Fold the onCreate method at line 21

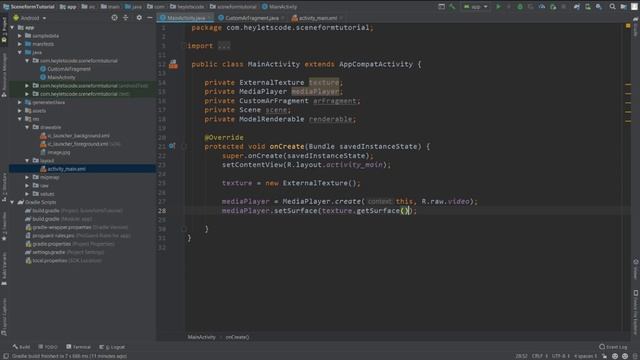pos(184,147)
